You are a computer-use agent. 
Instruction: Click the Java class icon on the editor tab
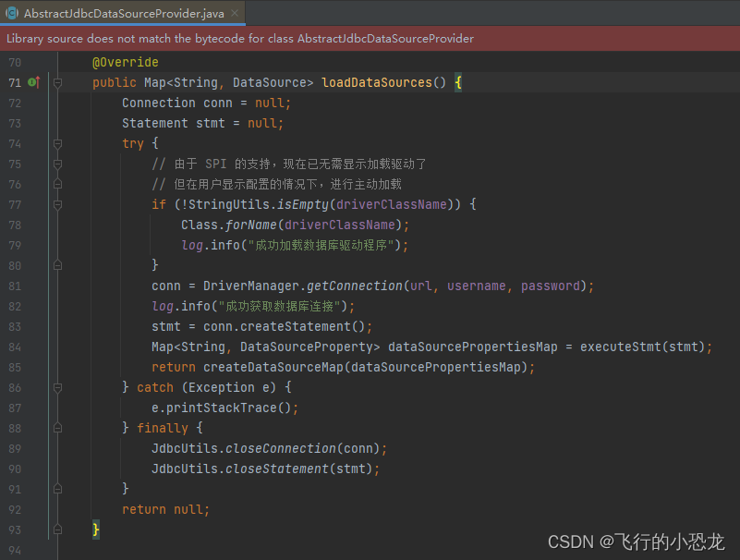pos(13,13)
